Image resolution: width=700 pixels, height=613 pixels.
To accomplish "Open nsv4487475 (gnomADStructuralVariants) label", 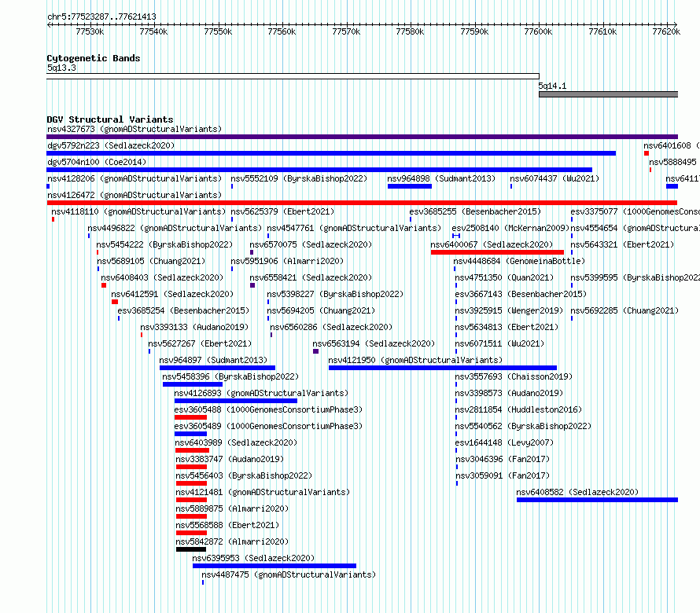I will pos(289,574).
